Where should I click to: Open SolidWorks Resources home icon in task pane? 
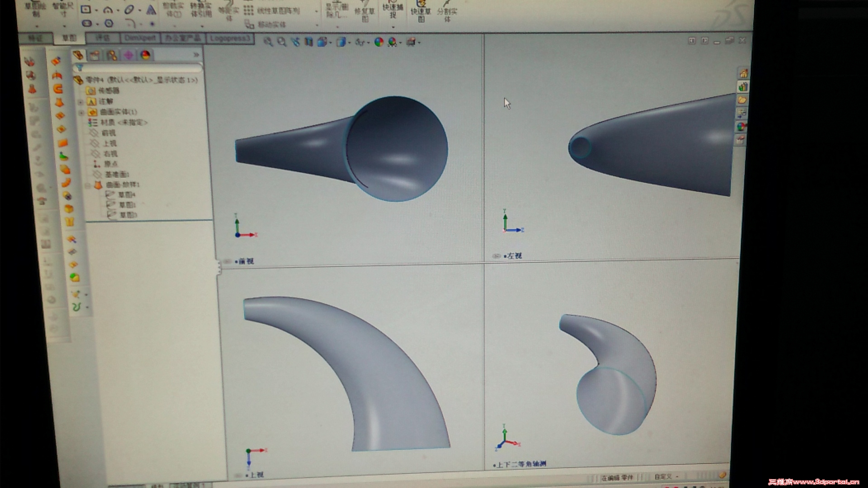coord(743,74)
